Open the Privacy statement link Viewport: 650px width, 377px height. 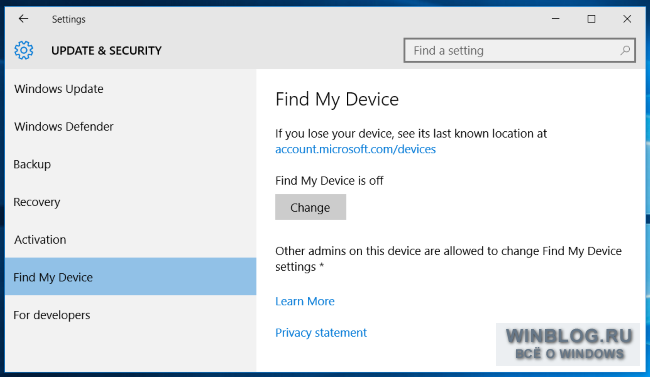(321, 333)
